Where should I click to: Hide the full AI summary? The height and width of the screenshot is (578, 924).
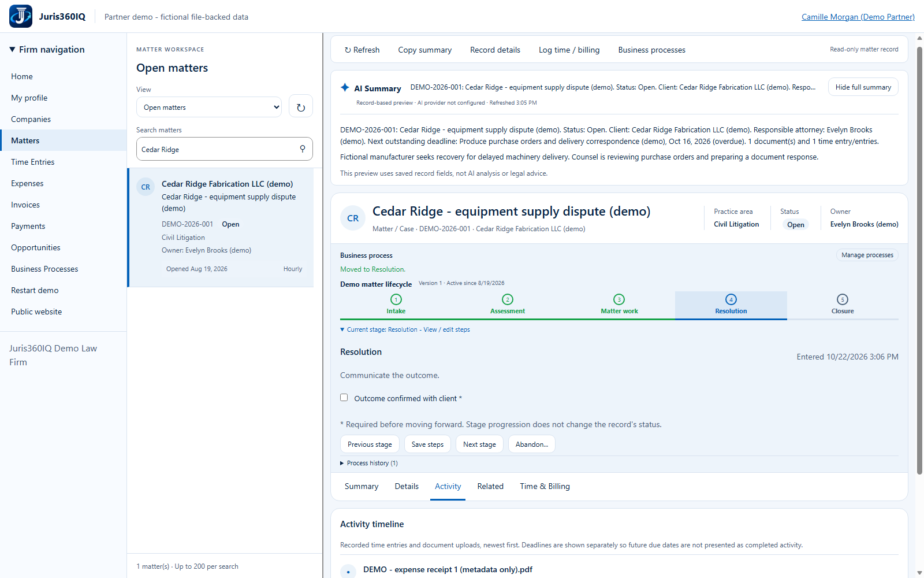tap(863, 87)
